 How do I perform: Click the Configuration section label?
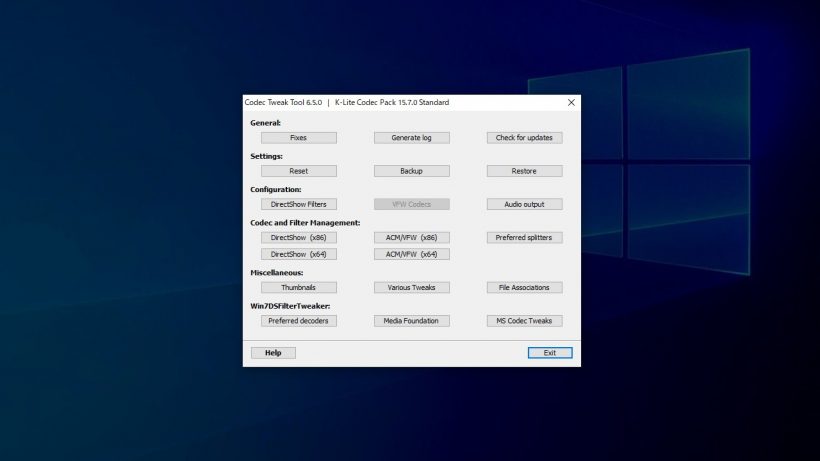coord(276,189)
